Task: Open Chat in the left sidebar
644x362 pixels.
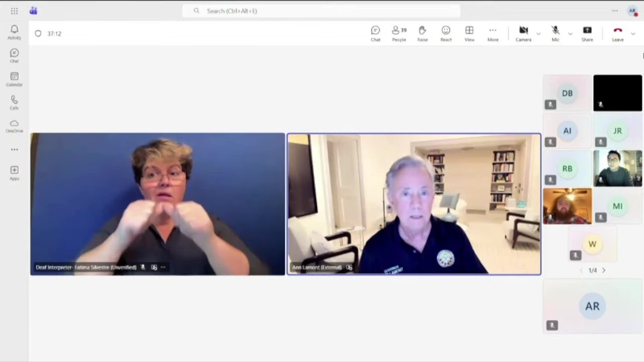Action: [14, 56]
